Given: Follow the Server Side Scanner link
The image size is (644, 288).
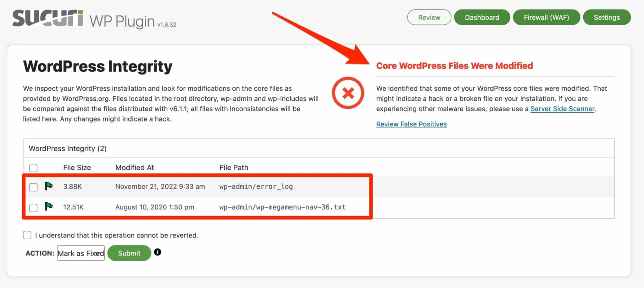Looking at the screenshot, I should 563,109.
